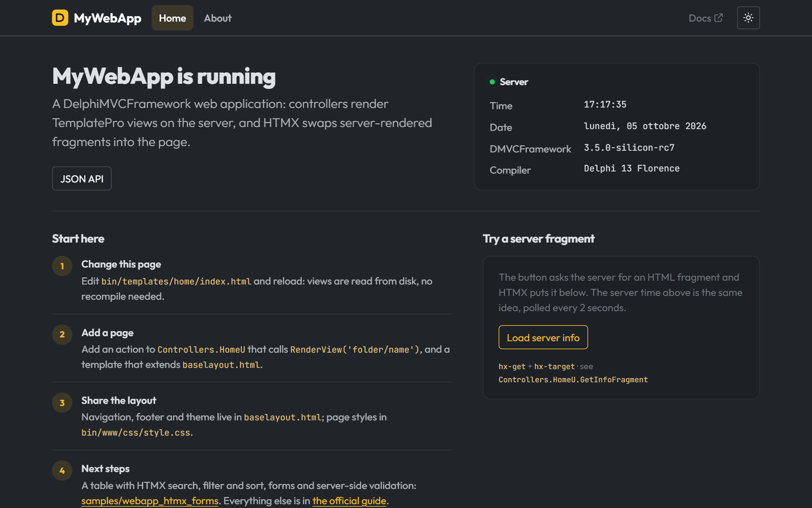Click 'Delphi 13 Florence' compiler value

pyautogui.click(x=632, y=168)
